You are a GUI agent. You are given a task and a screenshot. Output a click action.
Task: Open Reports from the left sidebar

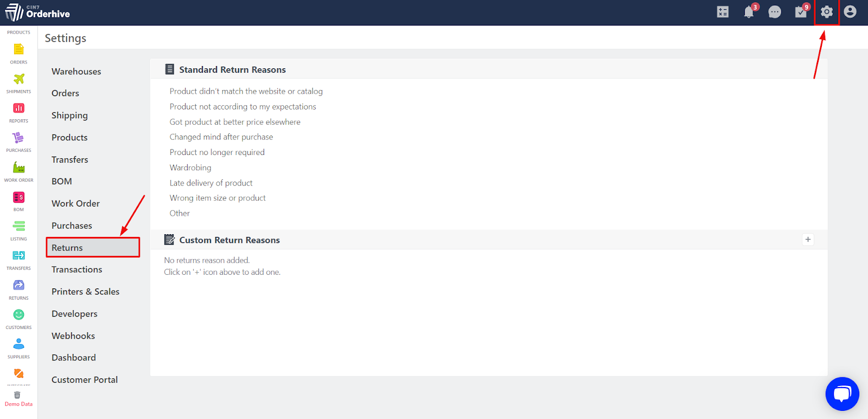18,108
